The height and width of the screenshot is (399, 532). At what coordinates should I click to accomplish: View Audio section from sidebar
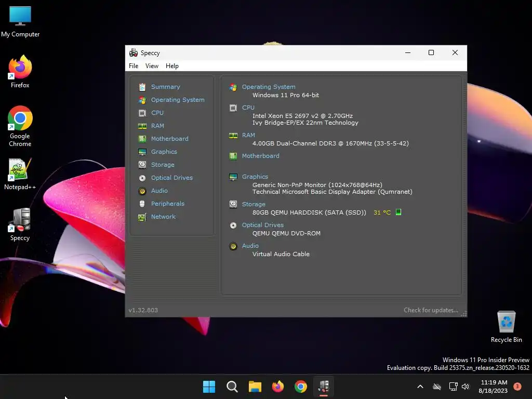click(x=159, y=191)
